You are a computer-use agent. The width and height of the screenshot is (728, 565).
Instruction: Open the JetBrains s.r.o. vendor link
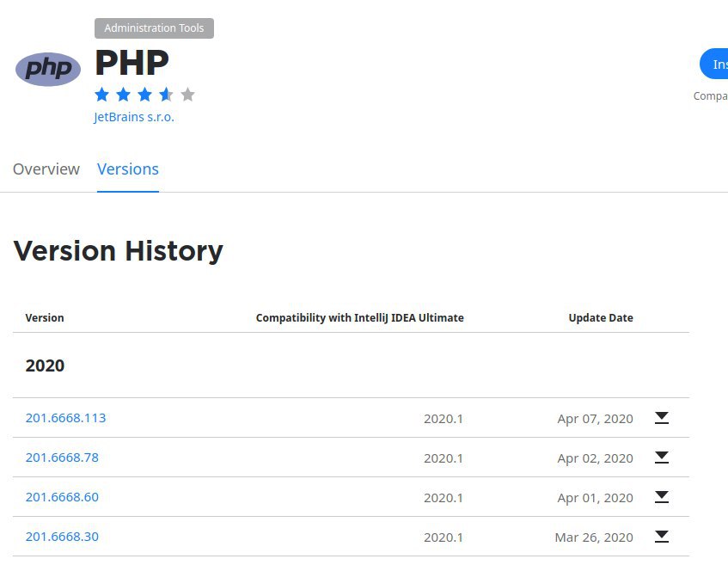(134, 117)
